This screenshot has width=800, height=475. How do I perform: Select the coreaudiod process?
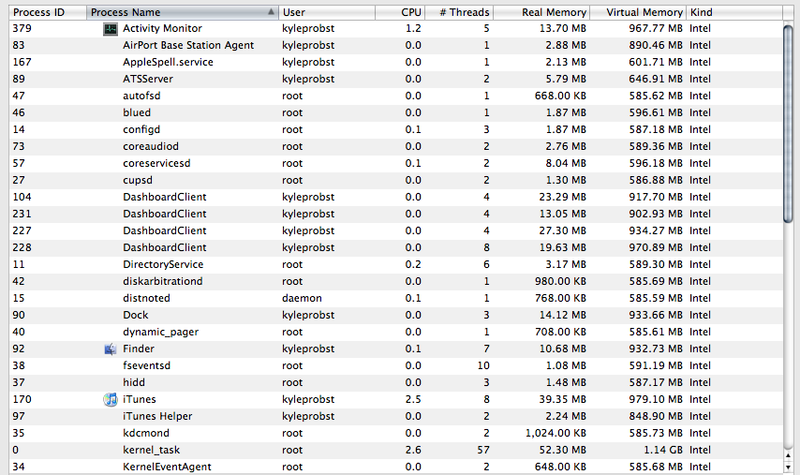point(395,146)
